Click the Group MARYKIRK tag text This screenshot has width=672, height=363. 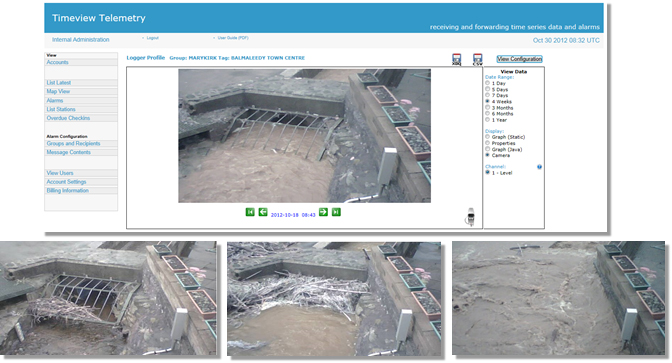click(237, 58)
